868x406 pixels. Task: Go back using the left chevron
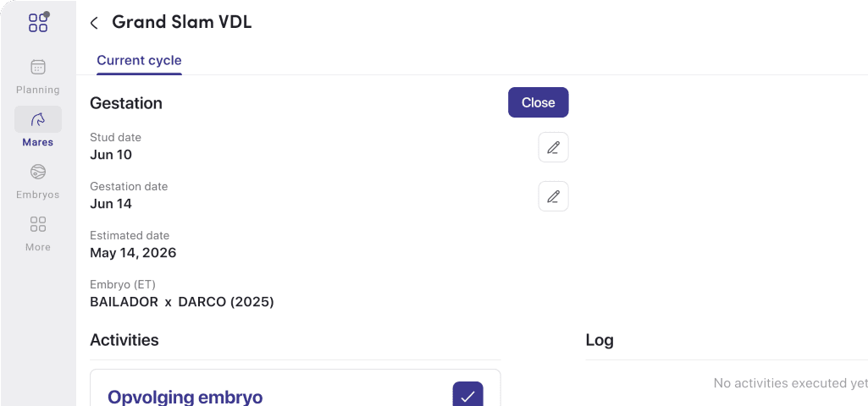tap(94, 23)
